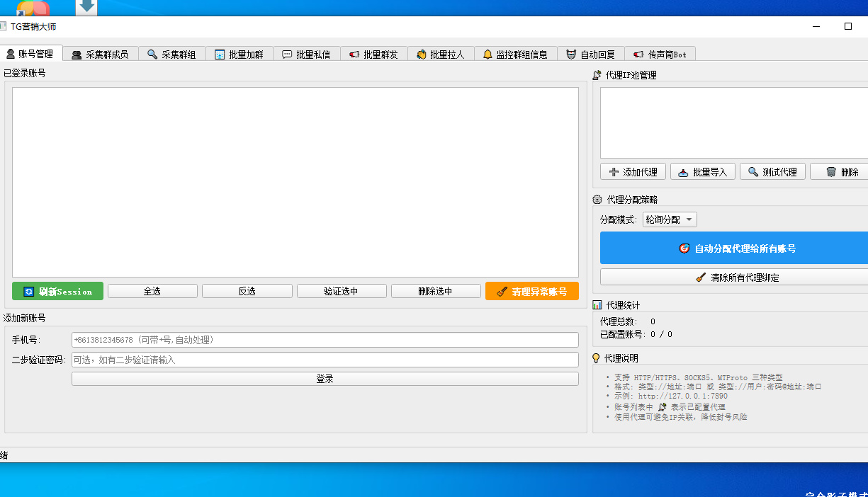Click the 全选 button

(152, 291)
